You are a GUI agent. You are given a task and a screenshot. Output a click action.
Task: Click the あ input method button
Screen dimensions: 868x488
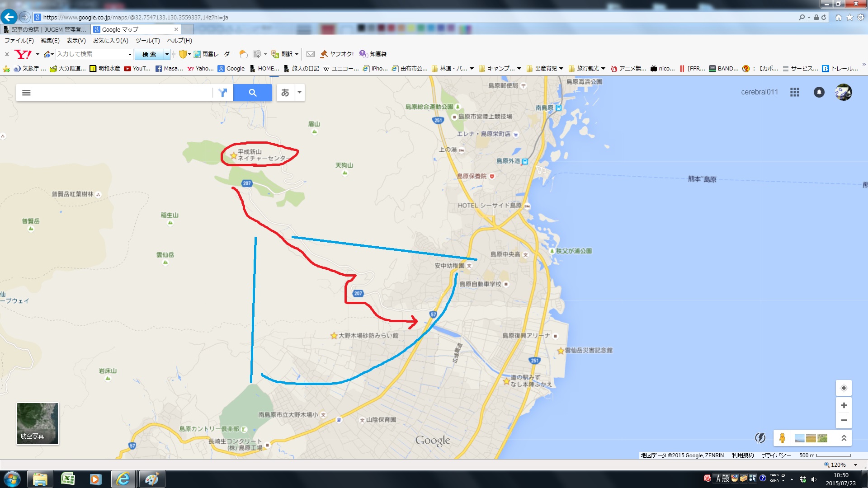285,93
